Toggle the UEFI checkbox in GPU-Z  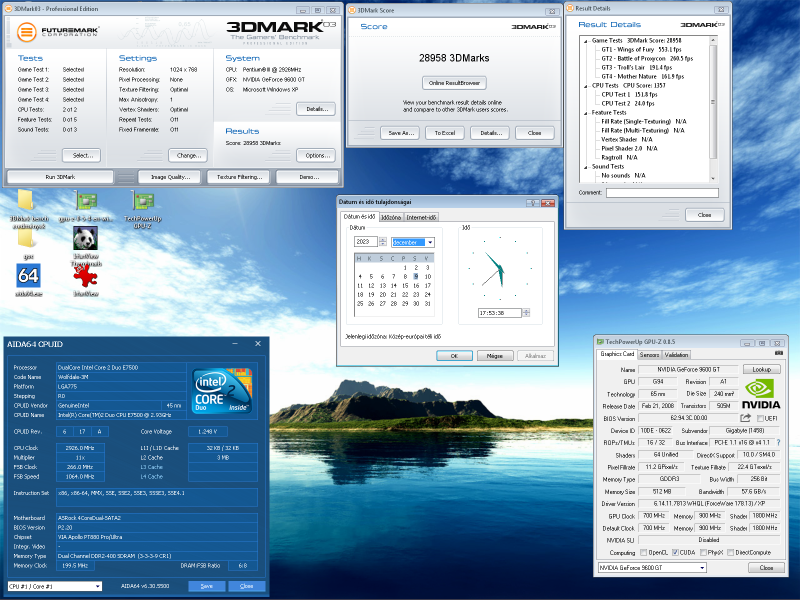point(760,418)
